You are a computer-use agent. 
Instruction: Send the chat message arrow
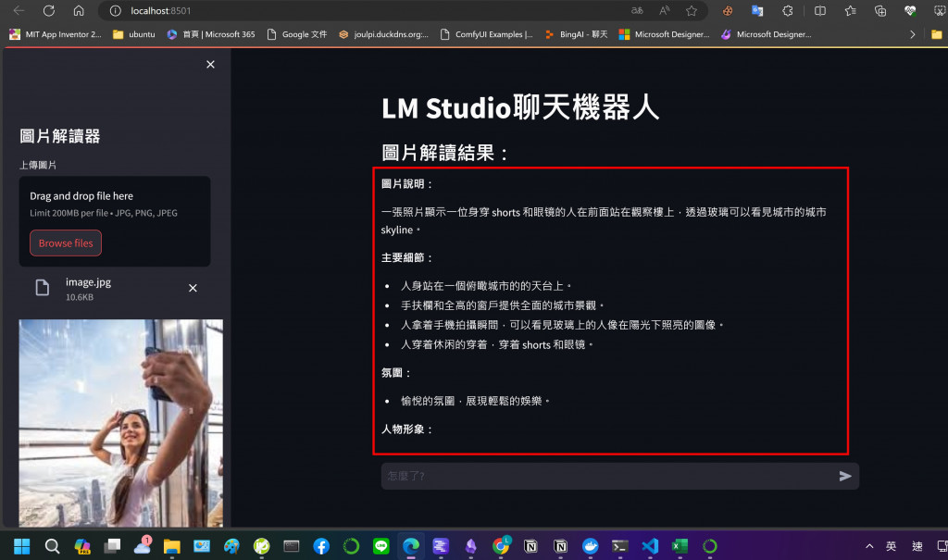[845, 477]
